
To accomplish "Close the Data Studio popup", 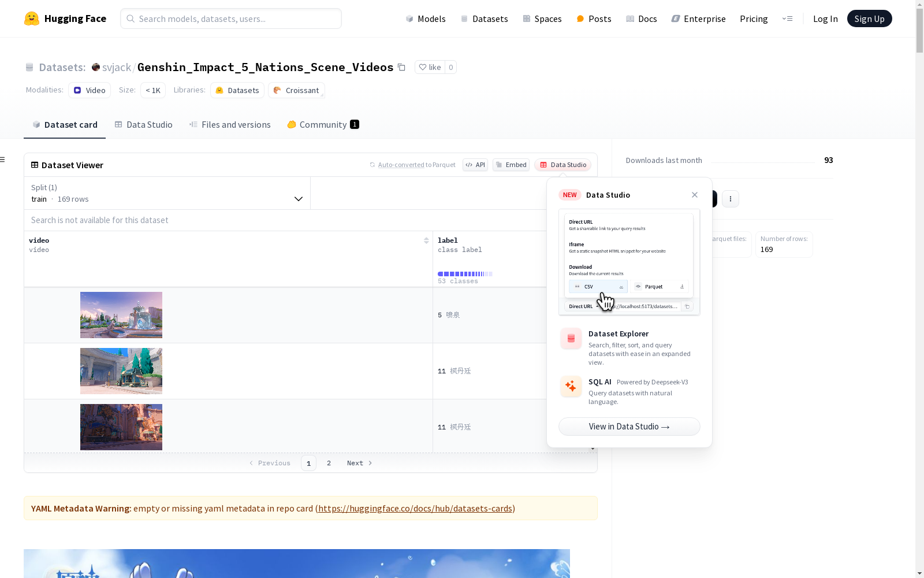I will click(695, 195).
